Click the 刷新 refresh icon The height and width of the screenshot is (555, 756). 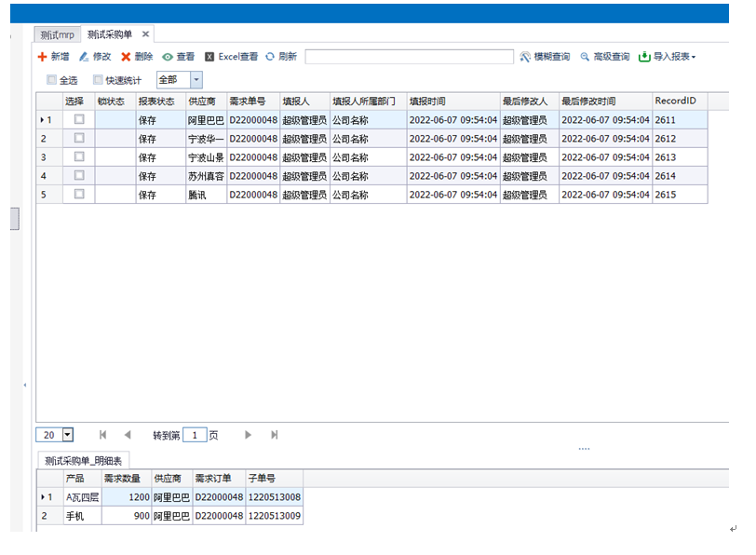pyautogui.click(x=270, y=57)
